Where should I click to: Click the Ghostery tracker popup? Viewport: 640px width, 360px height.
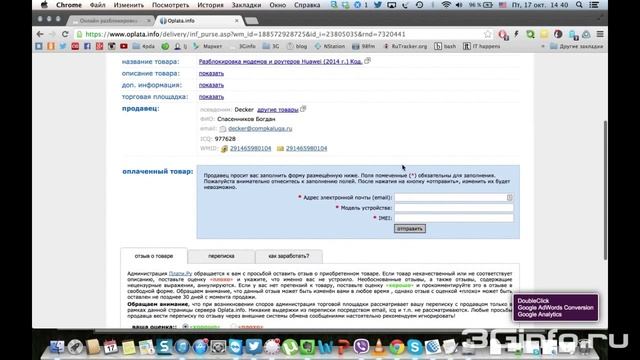tap(556, 307)
